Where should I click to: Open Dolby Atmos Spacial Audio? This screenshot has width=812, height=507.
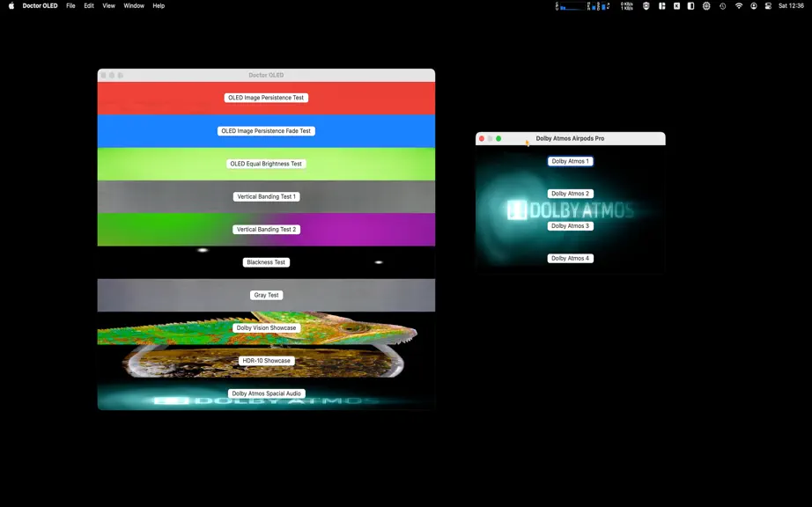[266, 393]
